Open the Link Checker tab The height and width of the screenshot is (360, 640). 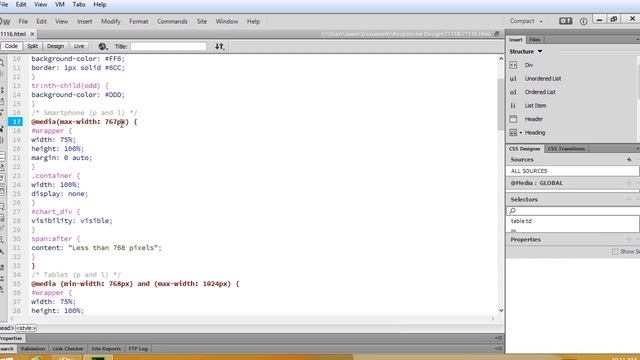coord(68,349)
